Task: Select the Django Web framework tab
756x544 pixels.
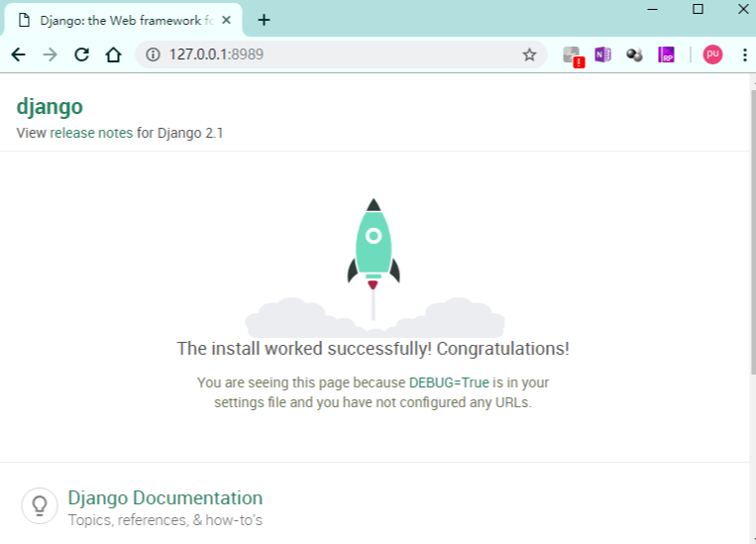Action: point(123,20)
